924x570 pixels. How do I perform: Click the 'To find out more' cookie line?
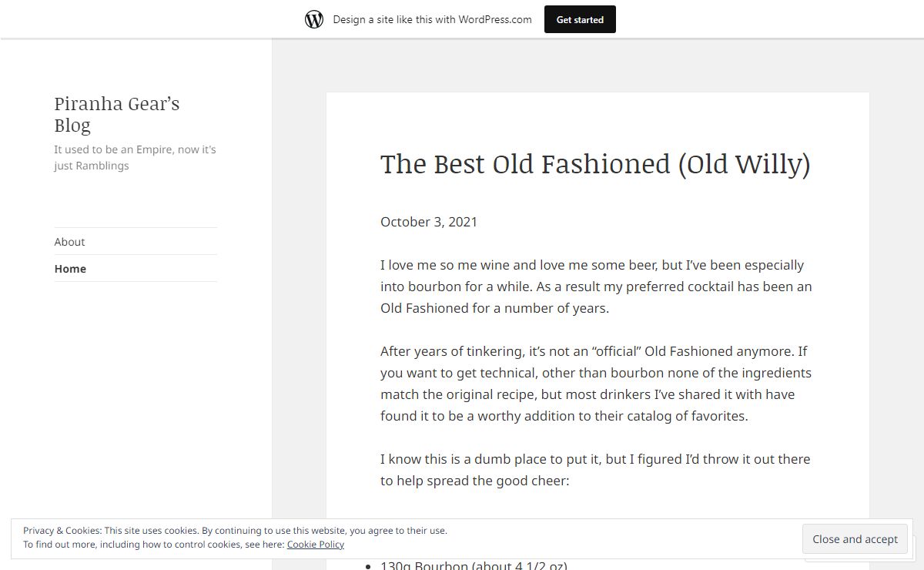coord(183,545)
